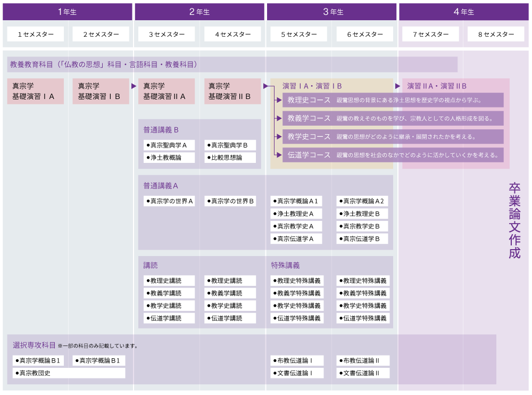Image resolution: width=532 pixels, height=395 pixels.
Task: Select the 布教伝道論Ⅱ course
Action: click(x=363, y=360)
